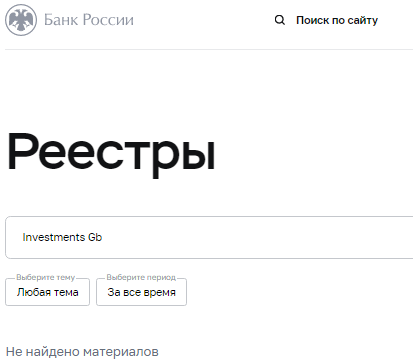Click the word тема in the topic selector
The image size is (413, 363).
66,292
